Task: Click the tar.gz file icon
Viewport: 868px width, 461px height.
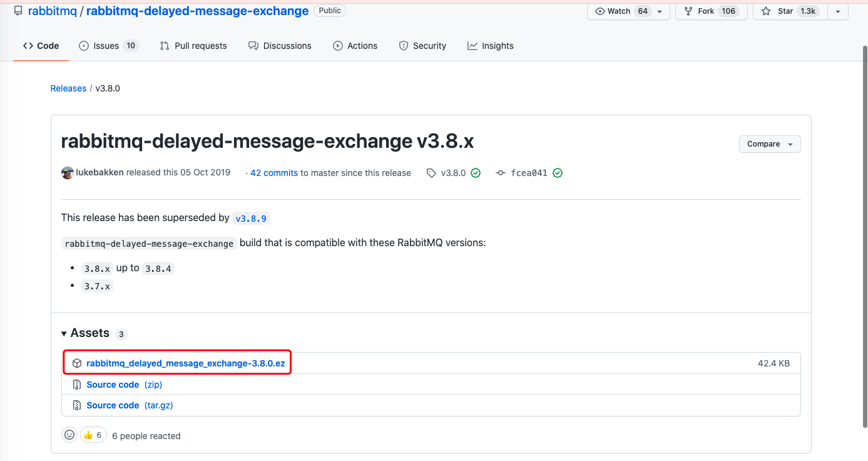Action: tap(77, 405)
